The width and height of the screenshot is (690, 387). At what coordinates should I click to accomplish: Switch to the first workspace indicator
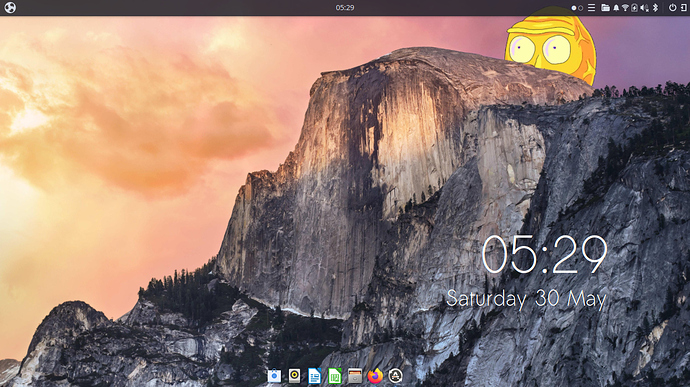click(574, 8)
